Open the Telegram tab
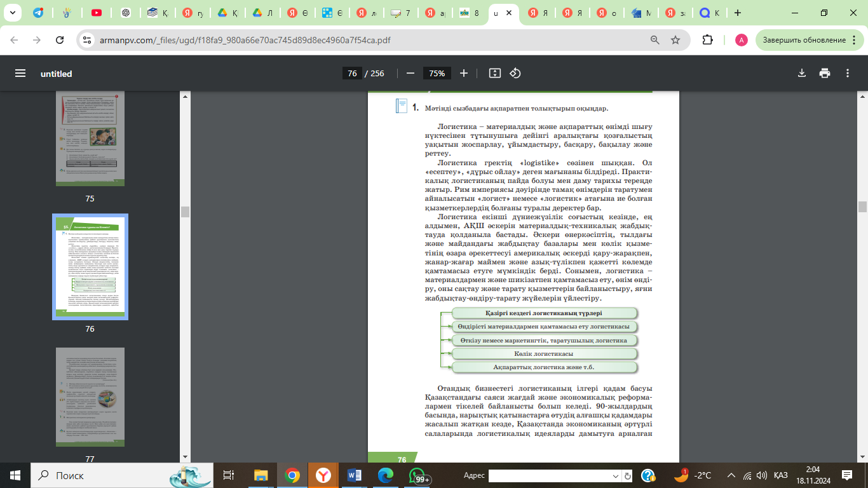868x488 pixels. click(x=38, y=13)
